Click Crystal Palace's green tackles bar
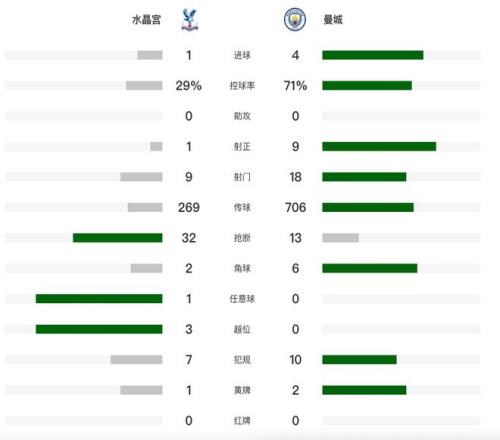Screen dimensions: 500x440 (118, 238)
